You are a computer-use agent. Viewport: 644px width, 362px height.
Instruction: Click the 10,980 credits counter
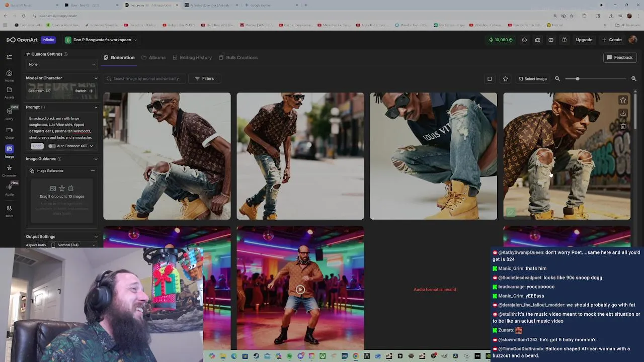(x=501, y=40)
